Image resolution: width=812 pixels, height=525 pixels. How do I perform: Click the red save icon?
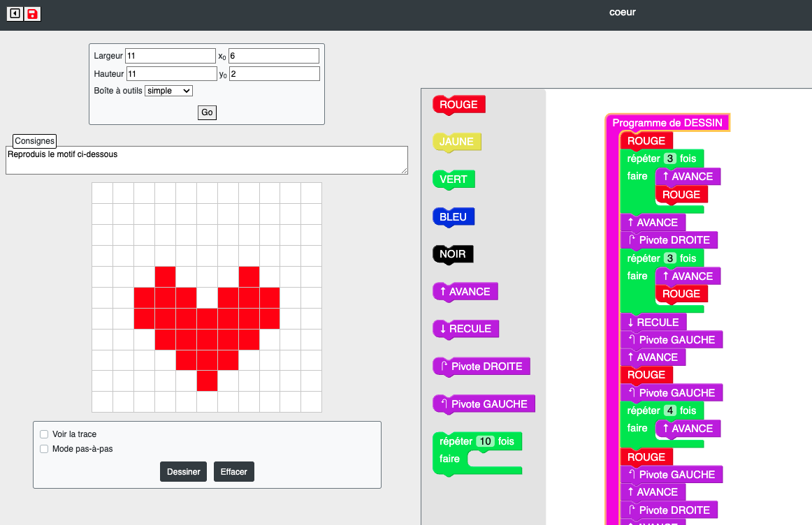[x=33, y=14]
